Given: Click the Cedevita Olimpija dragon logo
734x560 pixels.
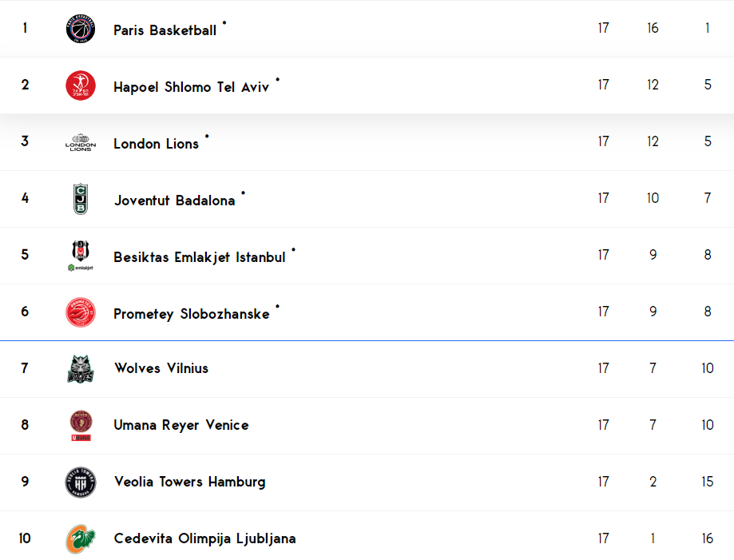Looking at the screenshot, I should [81, 539].
